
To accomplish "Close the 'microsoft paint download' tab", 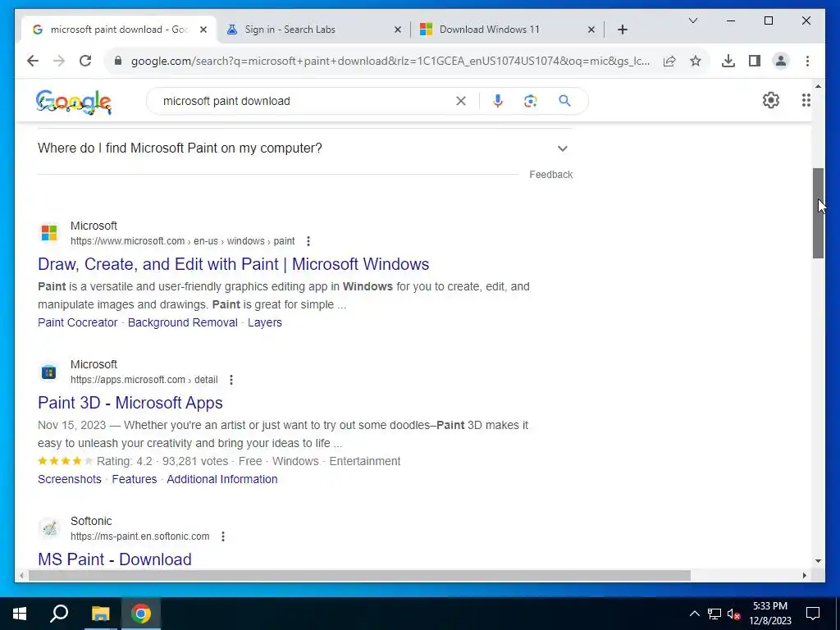I will pos(203,30).
